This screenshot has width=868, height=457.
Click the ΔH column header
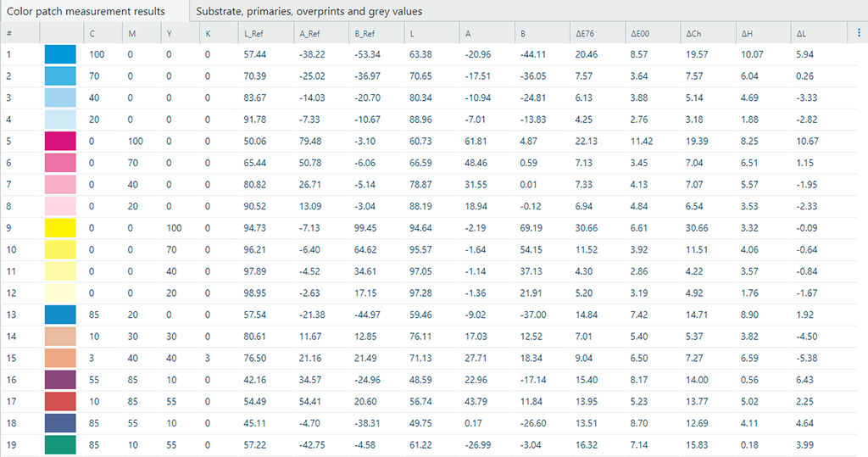(x=748, y=33)
